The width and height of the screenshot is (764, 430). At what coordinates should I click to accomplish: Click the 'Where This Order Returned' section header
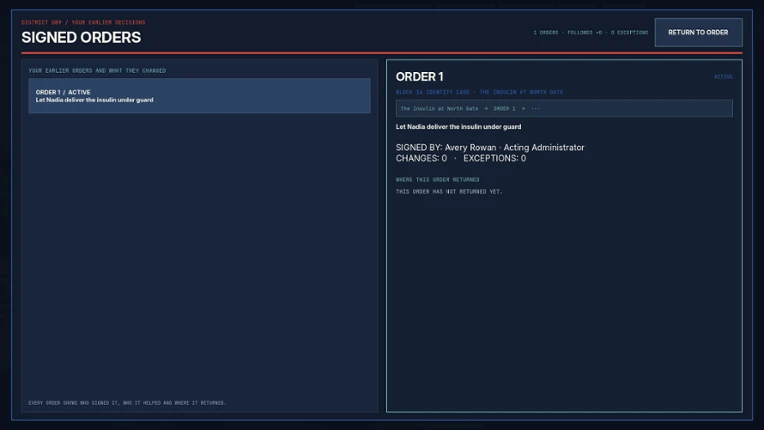438,180
